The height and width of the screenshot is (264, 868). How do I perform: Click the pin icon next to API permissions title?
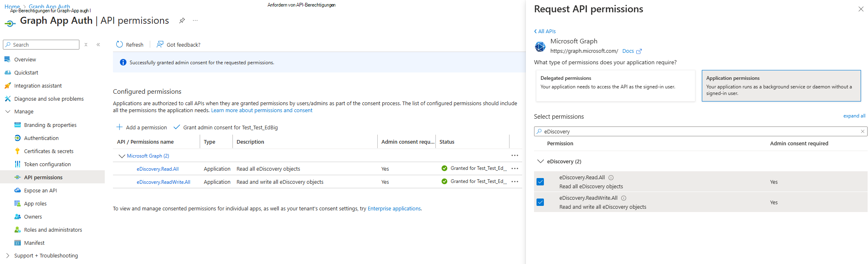click(182, 20)
